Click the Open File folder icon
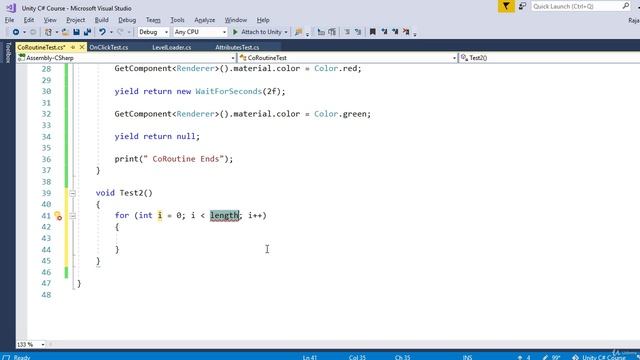640x360 pixels. (65, 32)
